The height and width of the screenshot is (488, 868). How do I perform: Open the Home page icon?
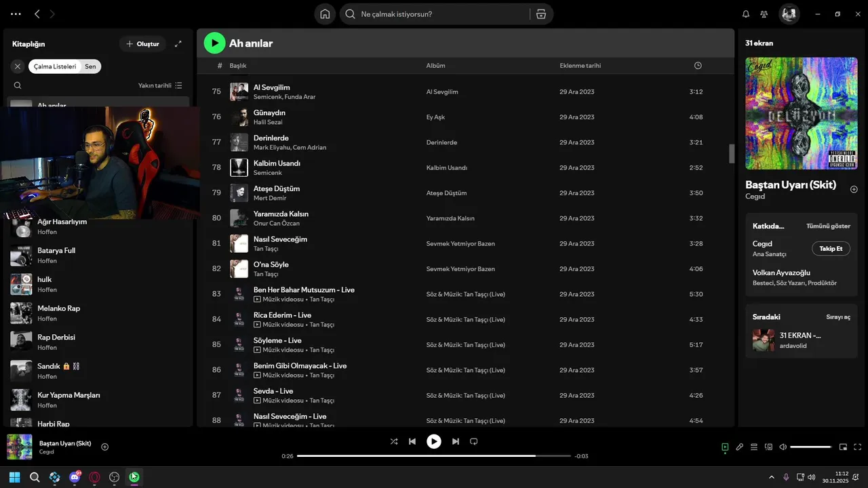pos(325,14)
